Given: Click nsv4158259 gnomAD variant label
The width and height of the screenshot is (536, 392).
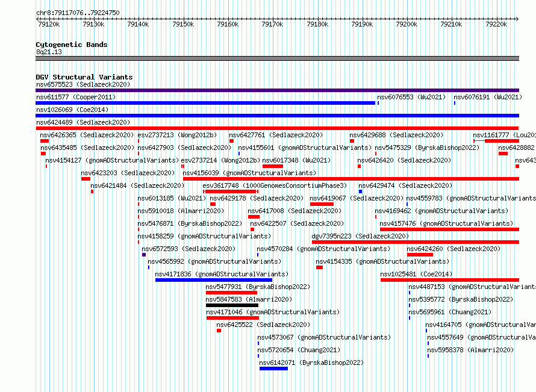Looking at the screenshot, I should tap(204, 236).
